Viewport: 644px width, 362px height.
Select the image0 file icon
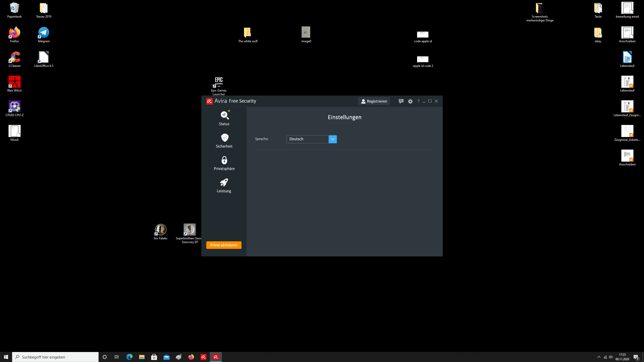click(x=306, y=35)
